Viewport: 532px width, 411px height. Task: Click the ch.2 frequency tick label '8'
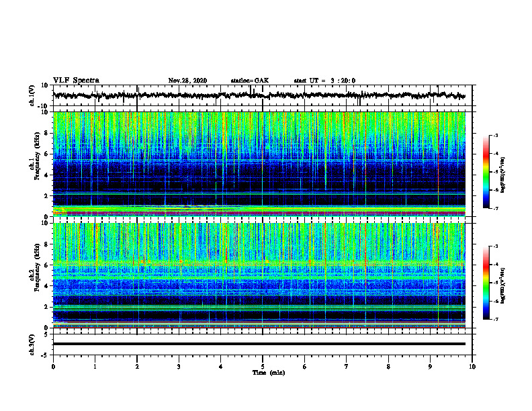point(46,244)
